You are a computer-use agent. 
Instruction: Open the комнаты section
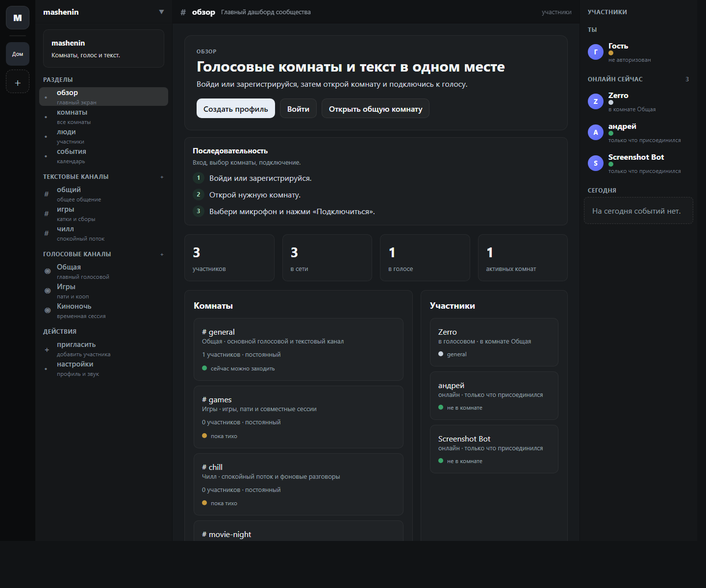tap(103, 117)
